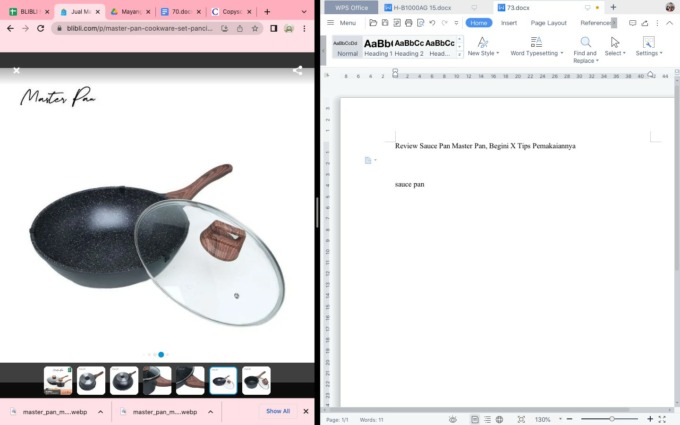
Task: Select the last product thumbnail
Action: [256, 380]
